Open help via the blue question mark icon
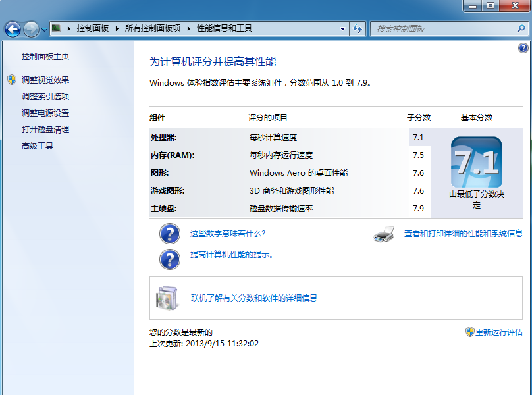This screenshot has width=532, height=395. [x=523, y=48]
